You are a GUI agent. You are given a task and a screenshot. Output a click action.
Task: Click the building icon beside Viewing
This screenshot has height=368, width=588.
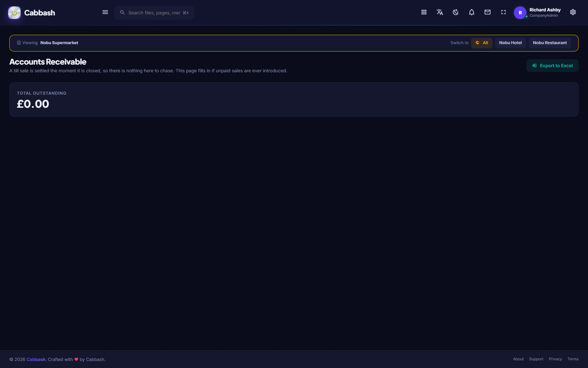coord(19,43)
